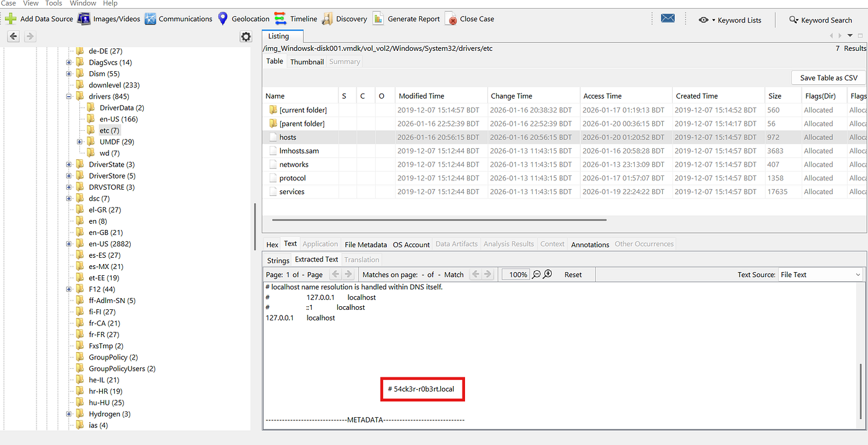The image size is (868, 445).
Task: Expand the DiagSvcs folder node
Action: pyautogui.click(x=69, y=63)
